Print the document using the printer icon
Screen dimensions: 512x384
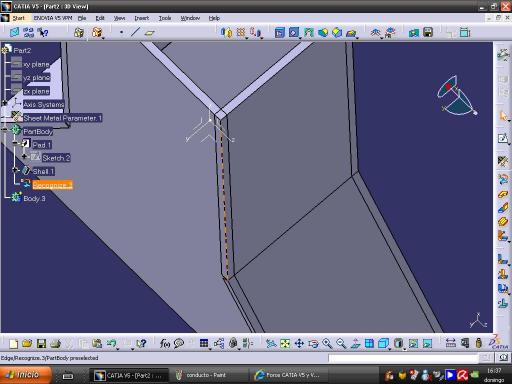[55, 343]
